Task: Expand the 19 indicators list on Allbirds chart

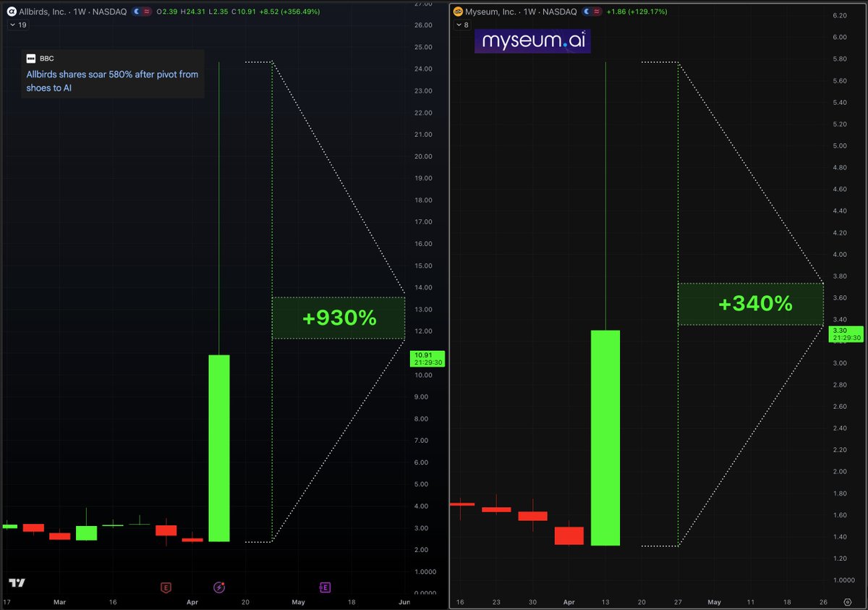Action: pos(17,25)
